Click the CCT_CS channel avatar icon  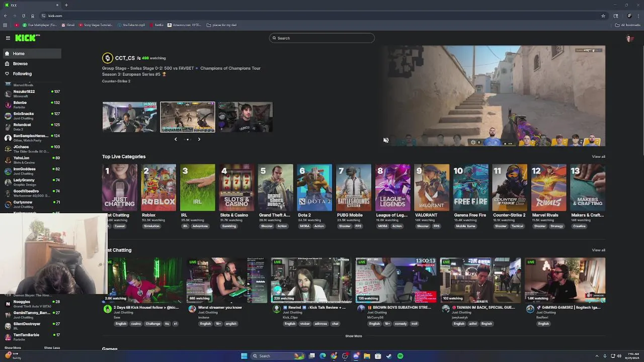tap(107, 58)
